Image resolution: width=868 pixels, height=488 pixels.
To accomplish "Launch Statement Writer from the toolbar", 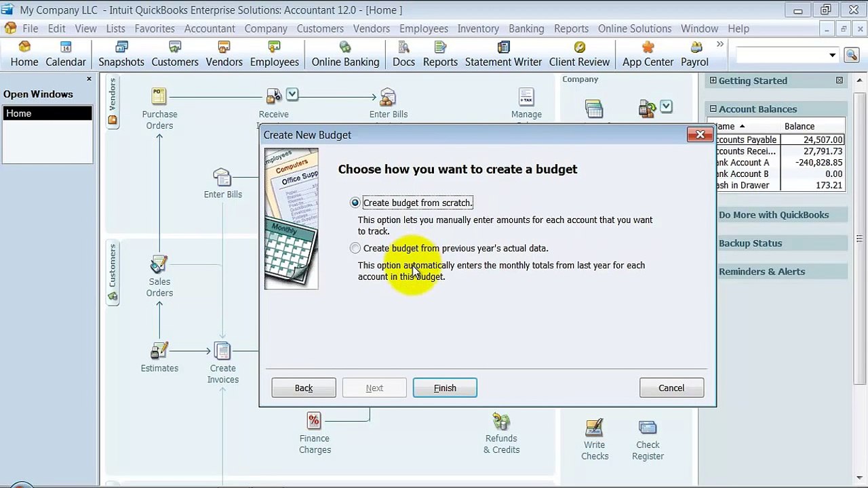I will point(503,54).
